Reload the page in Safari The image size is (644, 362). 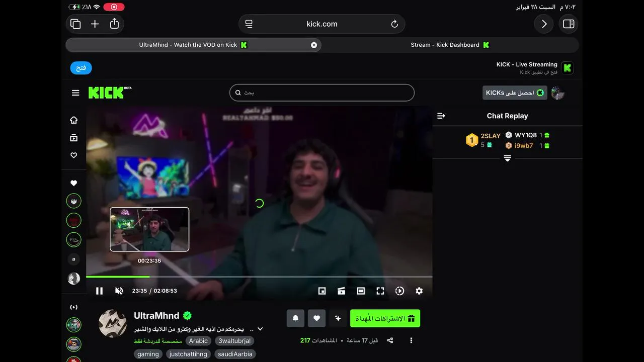394,24
